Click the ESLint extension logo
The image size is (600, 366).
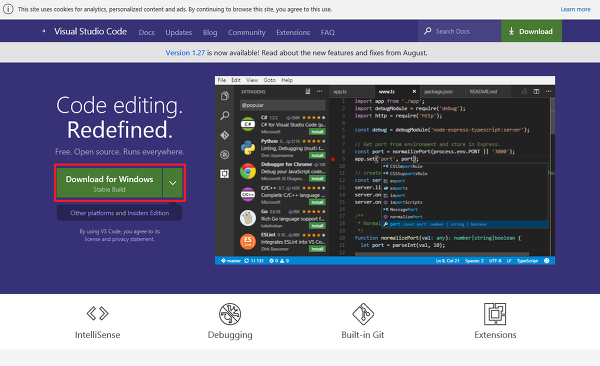click(248, 242)
